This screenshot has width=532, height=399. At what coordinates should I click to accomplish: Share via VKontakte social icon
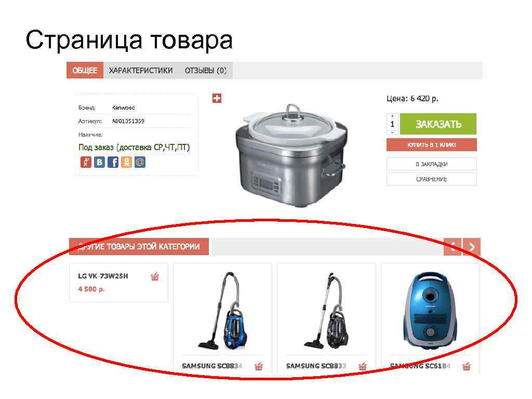click(99, 162)
